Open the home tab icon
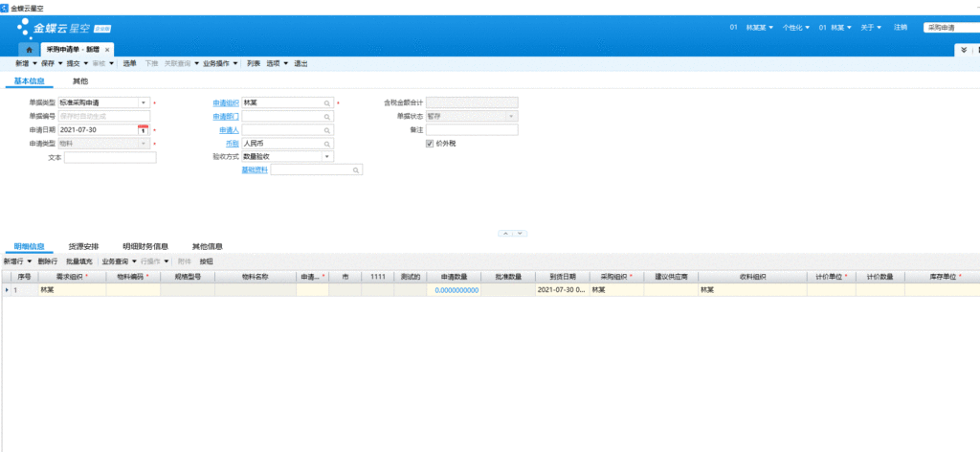The width and height of the screenshot is (980, 452). [x=29, y=50]
